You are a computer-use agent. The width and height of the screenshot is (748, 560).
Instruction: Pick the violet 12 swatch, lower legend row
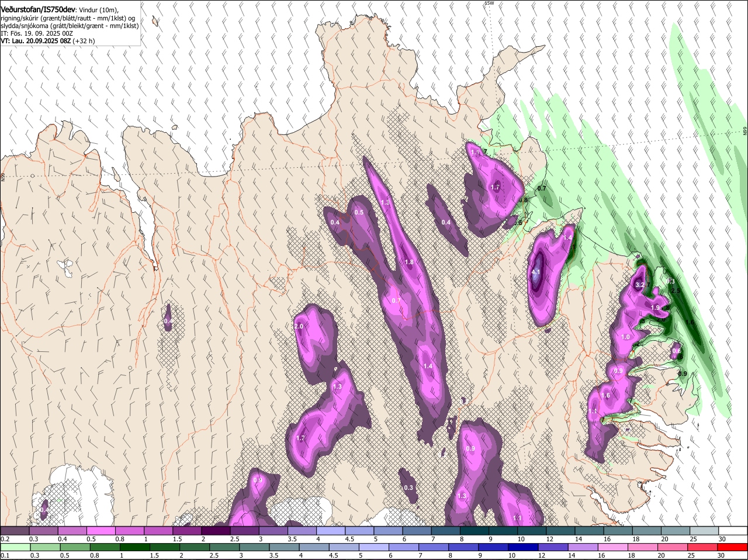(554, 547)
